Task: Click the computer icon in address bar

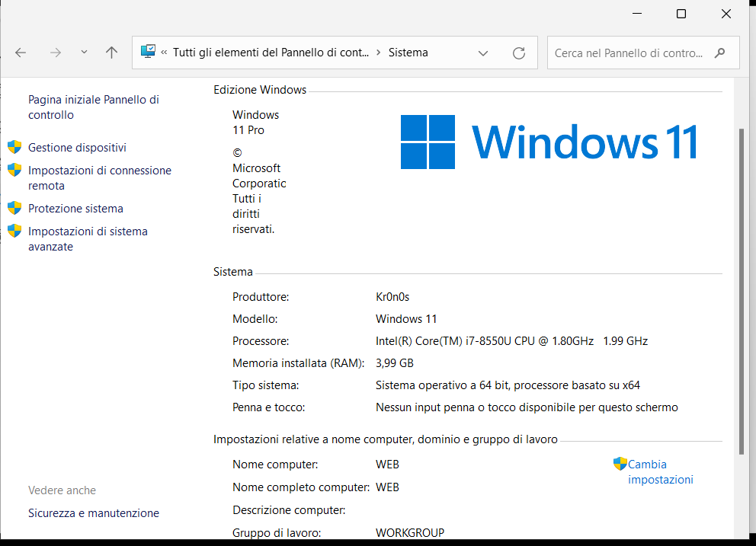Action: (148, 51)
